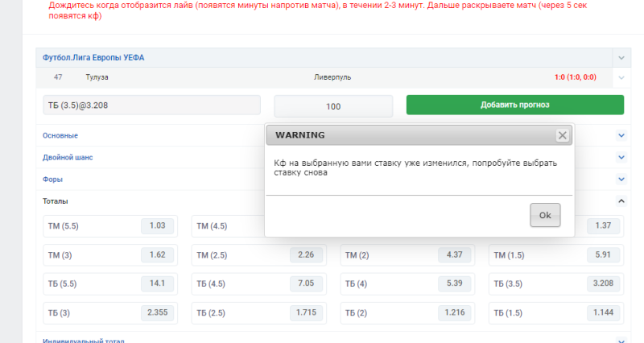Viewport: 644px width, 343px height.
Task: Select ТБ (5.5) odds 14.1
Action: pos(157,283)
